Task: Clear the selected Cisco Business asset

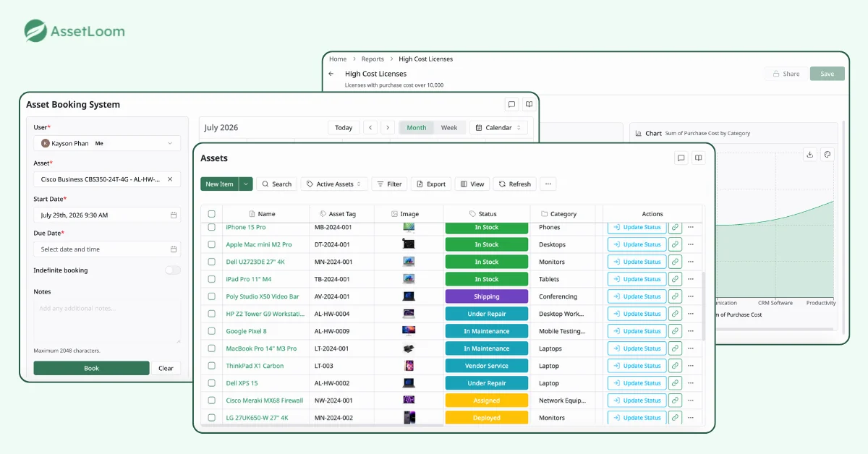Action: coord(170,179)
